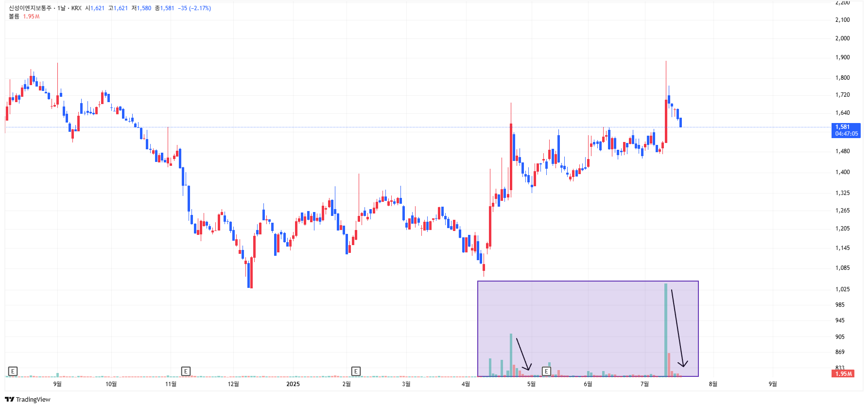Click the 2,100 price axis label
868x408 pixels.
pos(843,20)
